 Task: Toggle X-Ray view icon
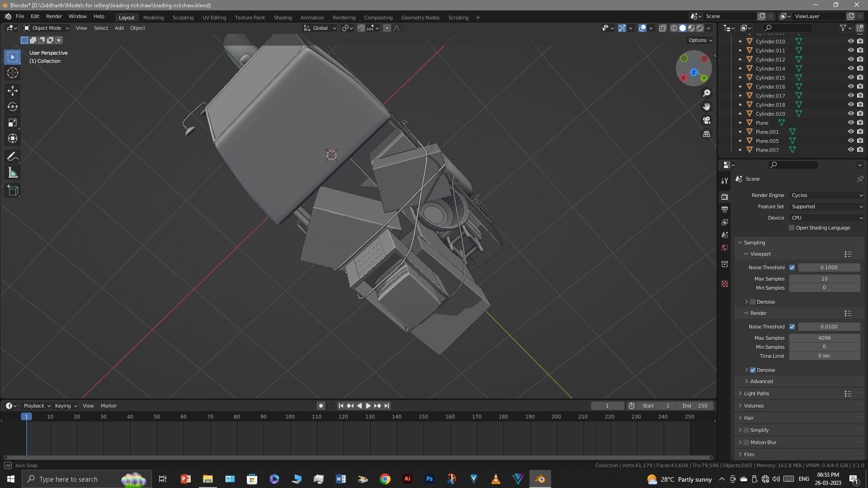[662, 28]
